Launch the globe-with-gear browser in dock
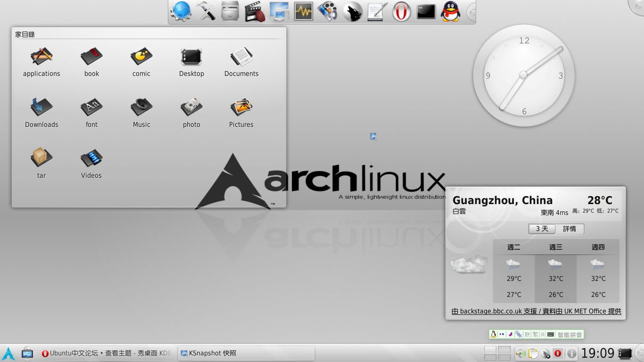Screen dimensions: 644x362 click(x=181, y=11)
